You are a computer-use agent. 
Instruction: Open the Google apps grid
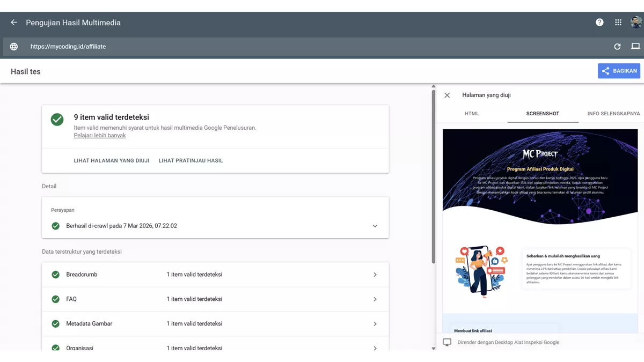618,23
